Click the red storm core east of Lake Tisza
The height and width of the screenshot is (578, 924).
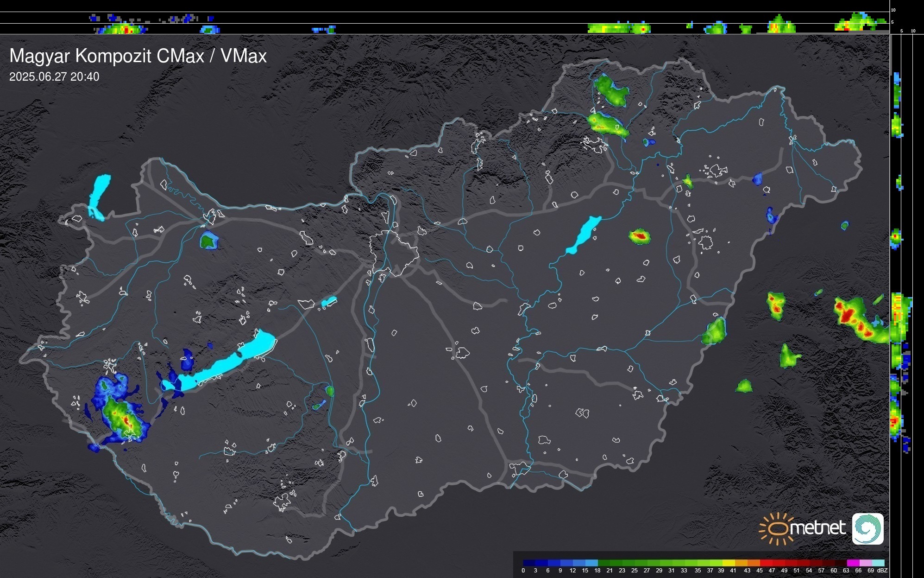[x=640, y=236]
